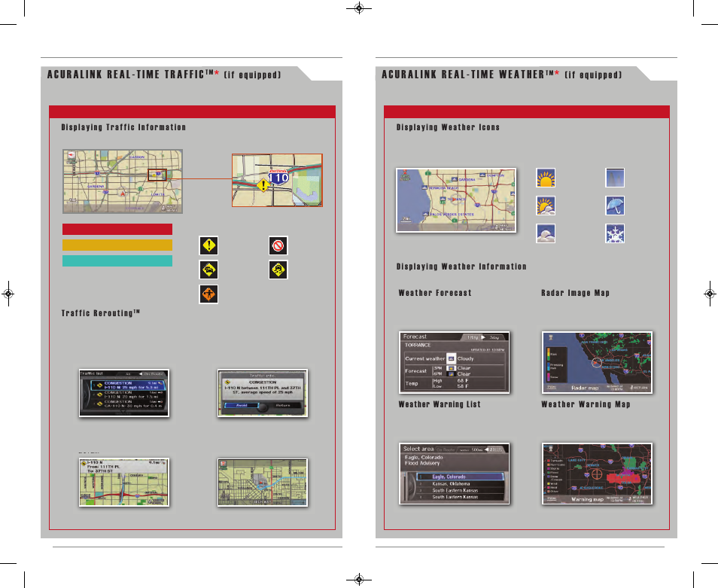This screenshot has height=588, width=718.
Task: Open the rerouted blue route map thumbnail
Action: (x=263, y=482)
